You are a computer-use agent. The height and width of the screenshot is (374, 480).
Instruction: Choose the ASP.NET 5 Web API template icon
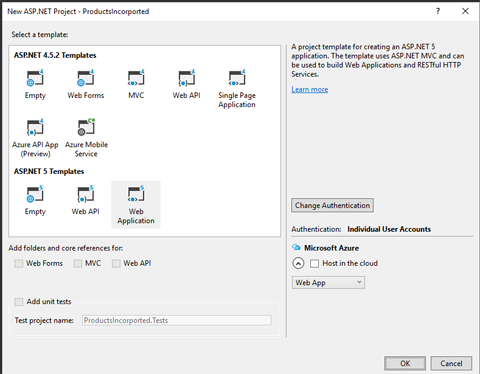coord(86,194)
